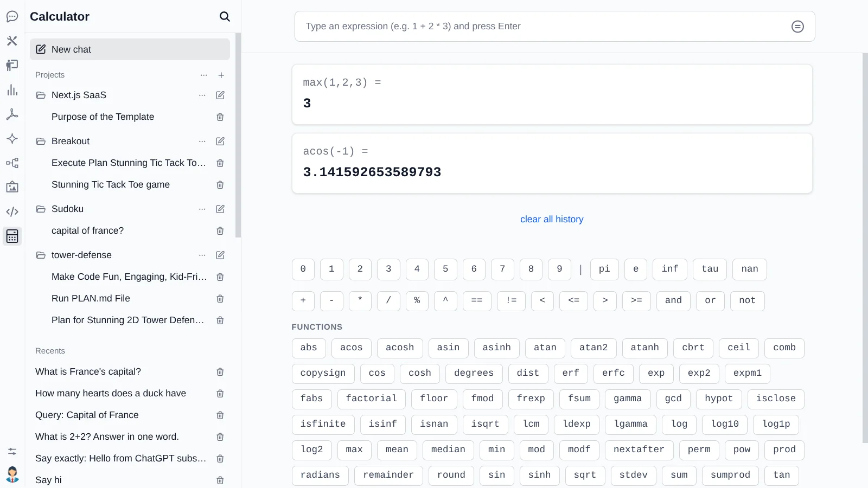Click the menu icon inside expression field
The height and width of the screenshot is (488, 868).
coord(797,27)
